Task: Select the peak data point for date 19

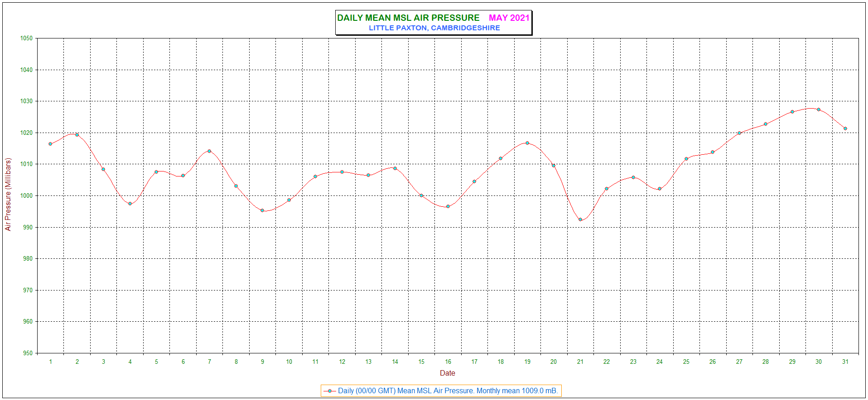Action: pos(527,143)
